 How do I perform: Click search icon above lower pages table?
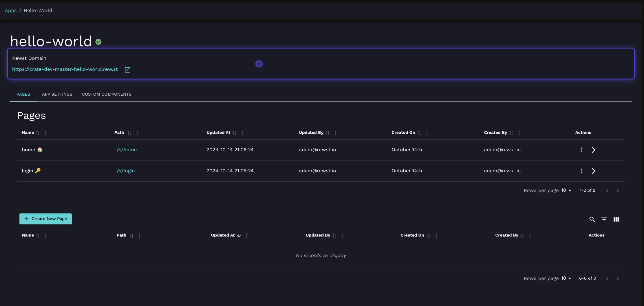(x=592, y=219)
